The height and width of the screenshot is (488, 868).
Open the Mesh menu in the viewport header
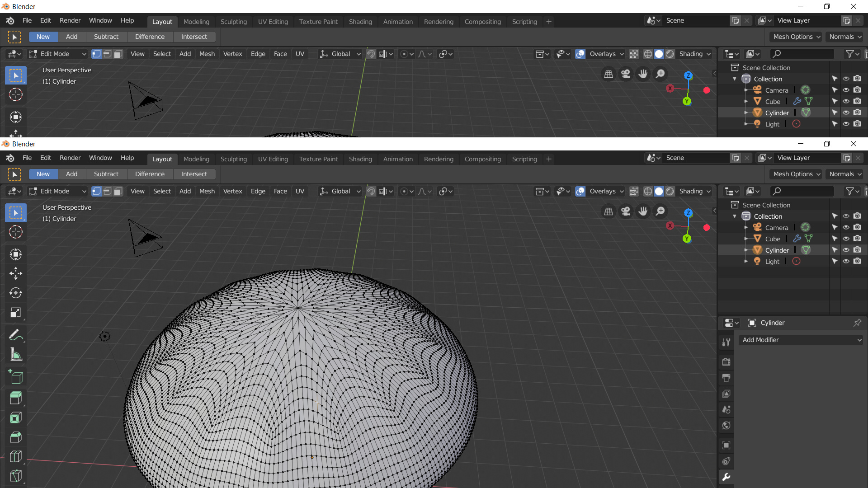coord(207,191)
